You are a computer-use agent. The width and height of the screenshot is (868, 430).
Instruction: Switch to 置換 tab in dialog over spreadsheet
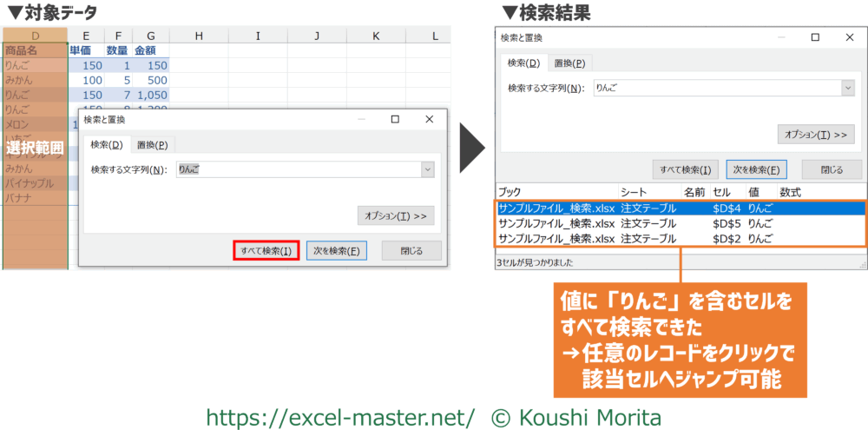153,145
